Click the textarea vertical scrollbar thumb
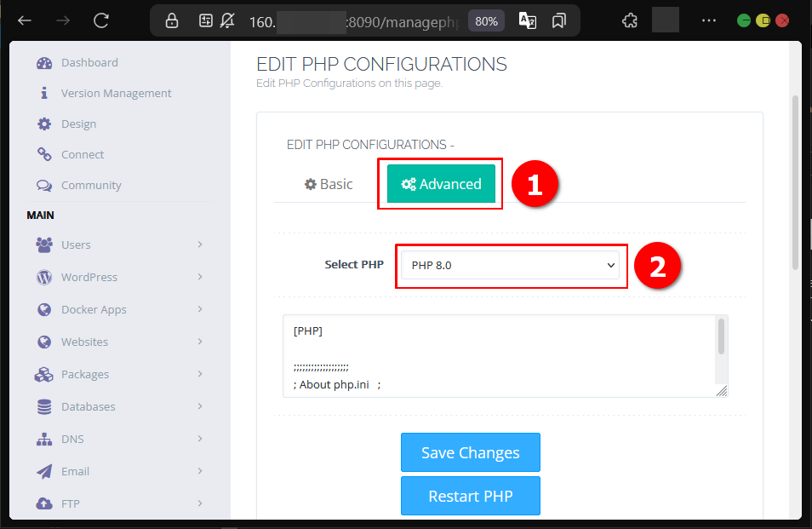 (721, 336)
